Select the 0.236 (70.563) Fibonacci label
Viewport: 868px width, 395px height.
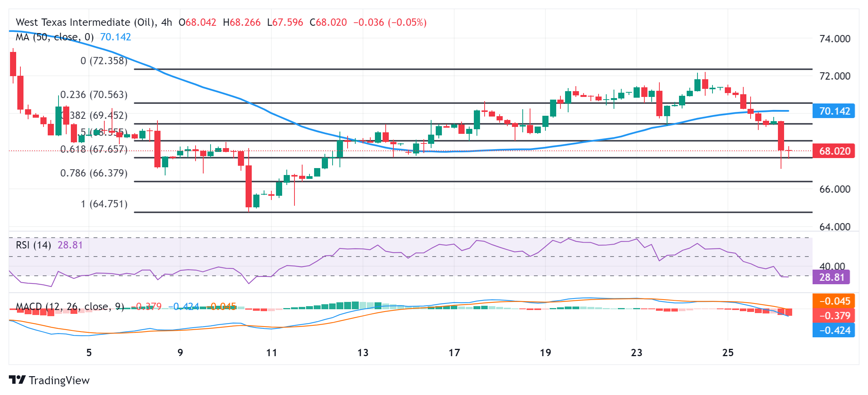click(x=94, y=95)
